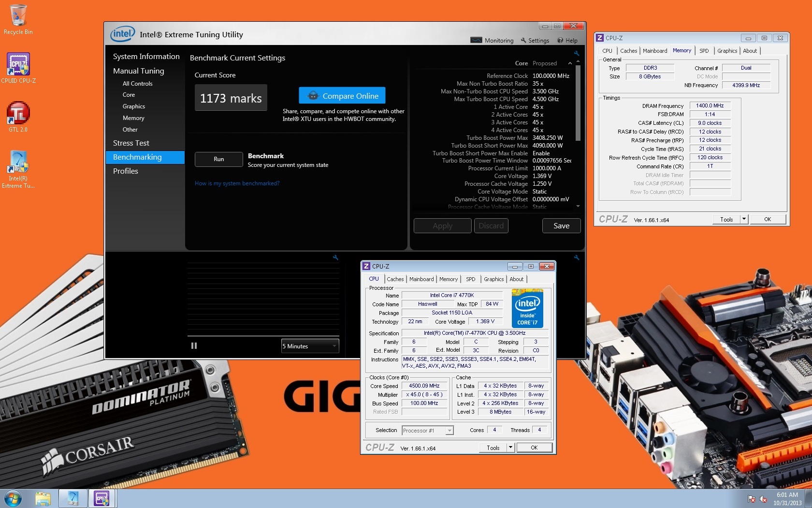Open Core under Manual Tuning
This screenshot has width=812, height=508.
pyautogui.click(x=129, y=95)
